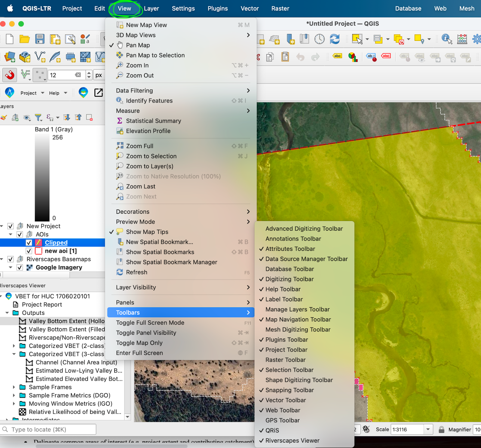Viewport: 481px width, 448px height.
Task: Open the Raster menu
Action: 280,8
